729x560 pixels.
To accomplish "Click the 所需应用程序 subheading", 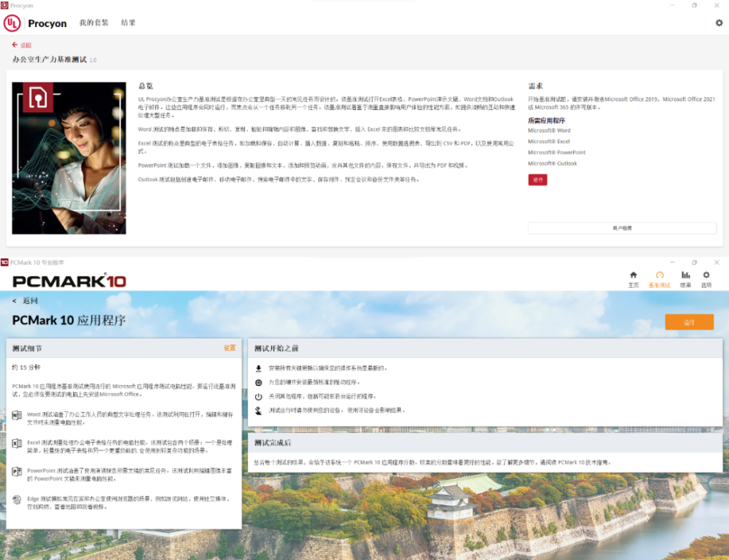I will pos(546,120).
